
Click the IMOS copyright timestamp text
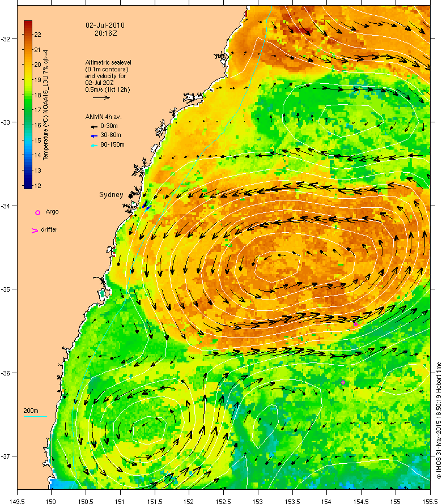coord(439,421)
